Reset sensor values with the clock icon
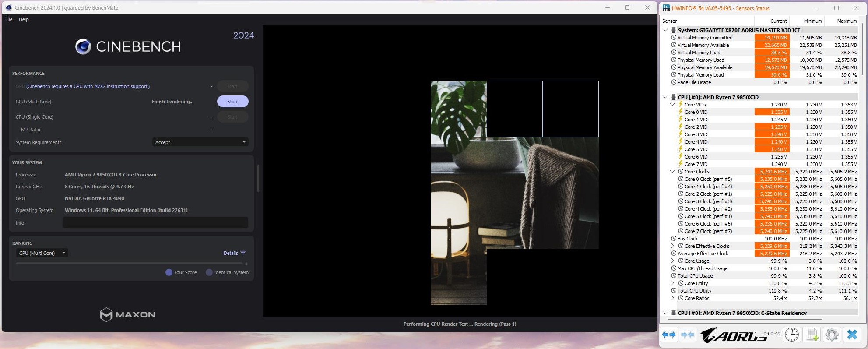Screen dimensions: 868x349 (791, 335)
